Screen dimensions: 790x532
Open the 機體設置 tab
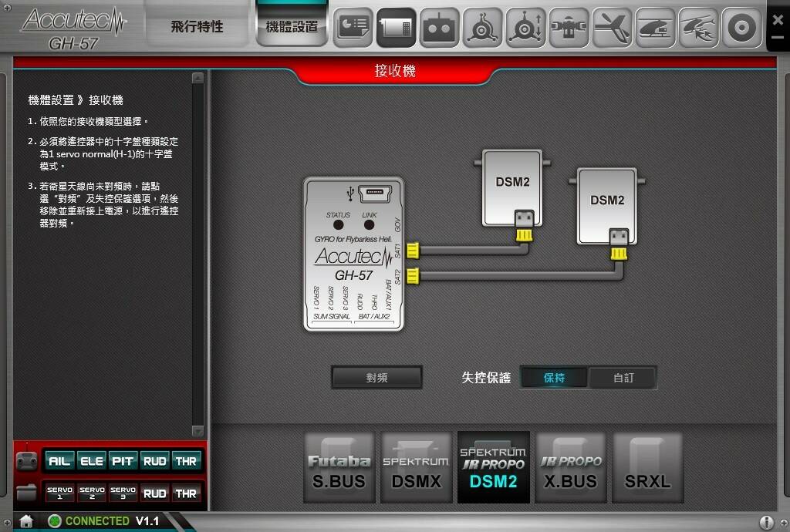pos(292,26)
